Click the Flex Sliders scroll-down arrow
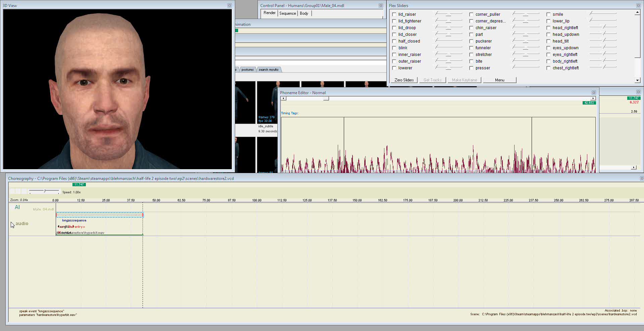 click(x=637, y=80)
